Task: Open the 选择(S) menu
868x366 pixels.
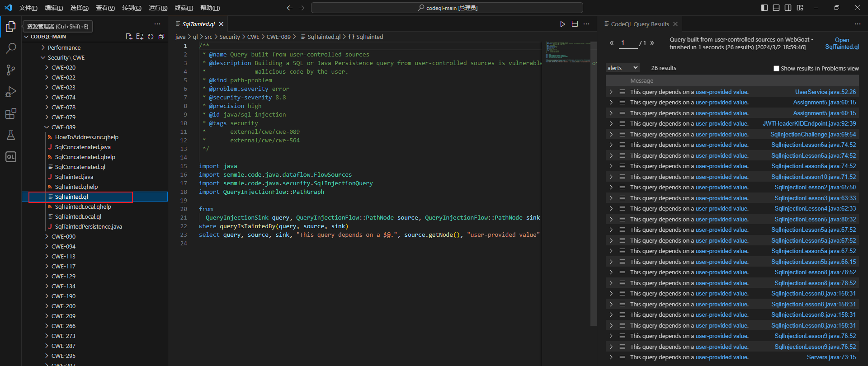Action: click(80, 8)
